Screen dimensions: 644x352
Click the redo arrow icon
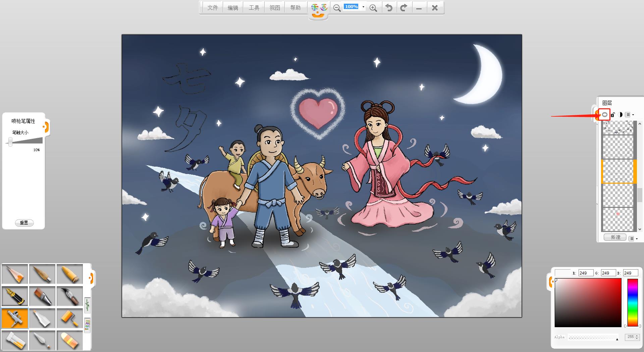coord(404,8)
